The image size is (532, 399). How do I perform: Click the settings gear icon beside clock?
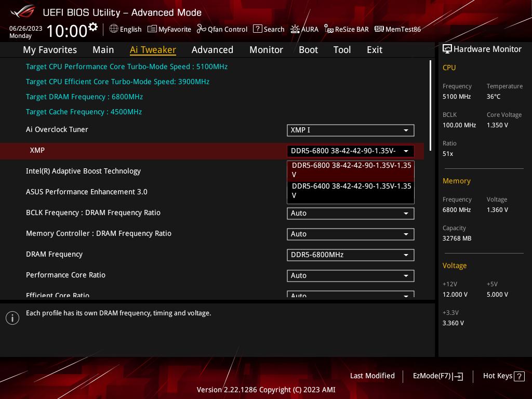pyautogui.click(x=93, y=27)
